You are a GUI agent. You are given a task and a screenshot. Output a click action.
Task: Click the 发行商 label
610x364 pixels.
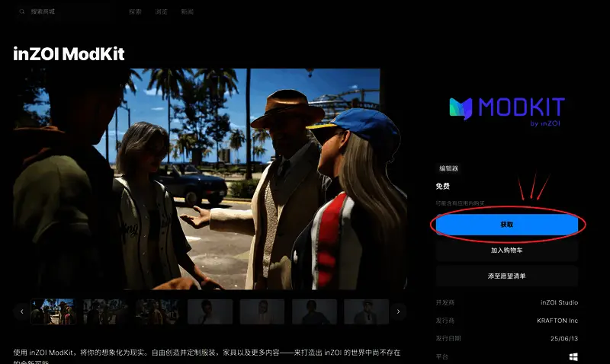click(x=445, y=321)
